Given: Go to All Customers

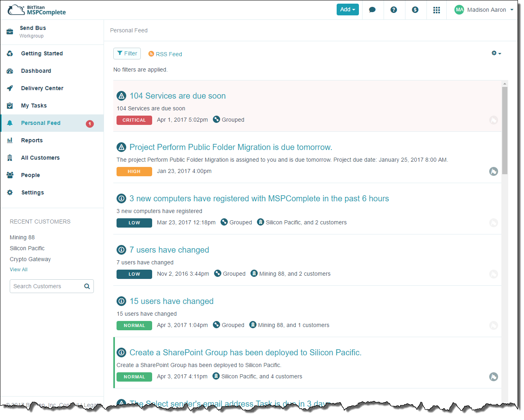Looking at the screenshot, I should click(x=40, y=158).
